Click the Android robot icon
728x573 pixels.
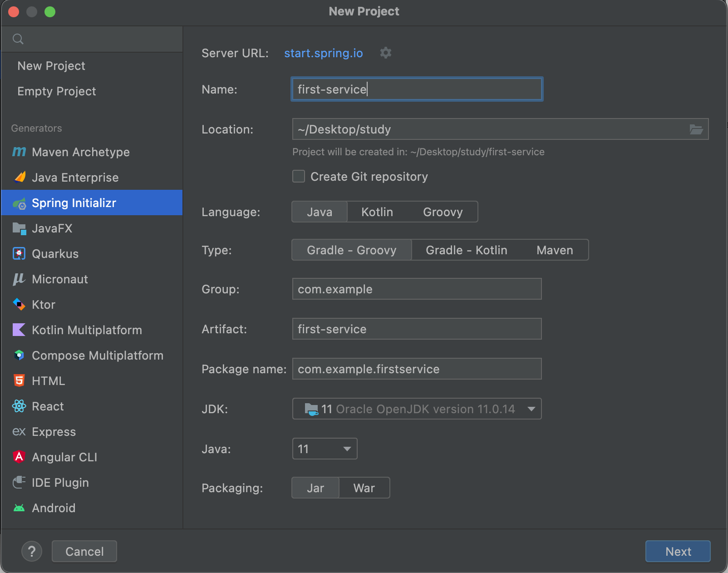pos(19,508)
